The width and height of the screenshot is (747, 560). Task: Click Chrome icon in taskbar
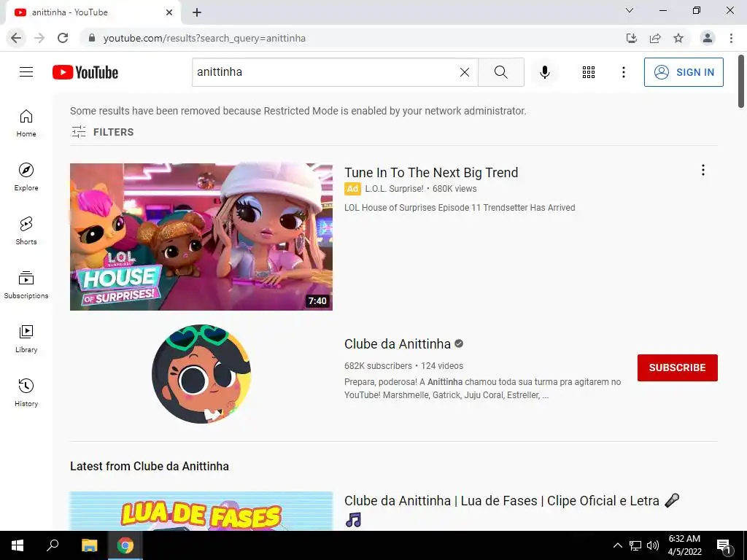point(125,545)
